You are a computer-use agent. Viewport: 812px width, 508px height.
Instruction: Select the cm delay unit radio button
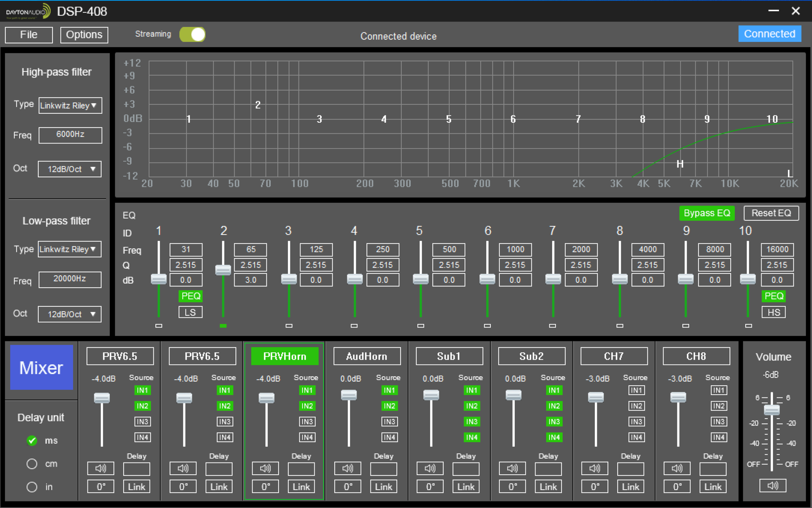[x=32, y=464]
